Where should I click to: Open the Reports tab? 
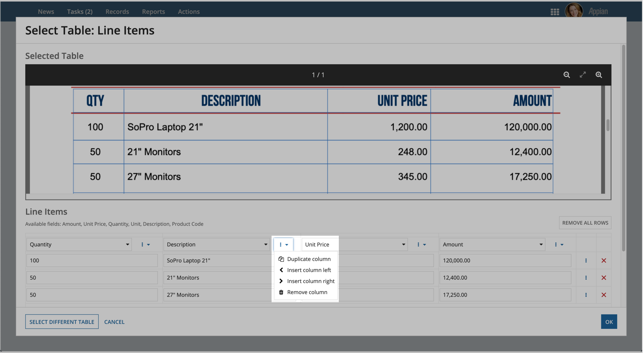154,11
